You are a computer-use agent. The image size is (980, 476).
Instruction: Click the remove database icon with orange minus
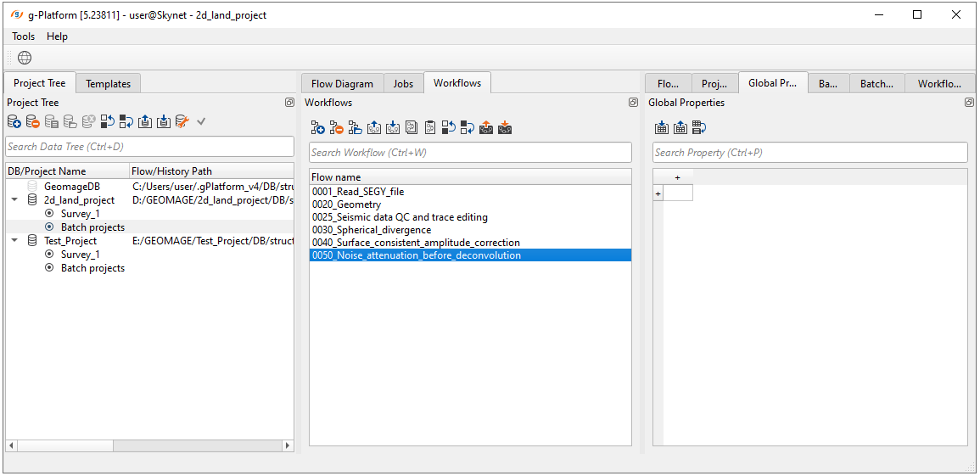point(32,122)
